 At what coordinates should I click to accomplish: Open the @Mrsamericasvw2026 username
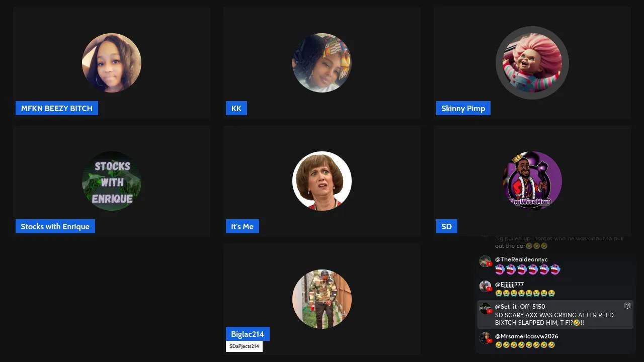pyautogui.click(x=526, y=336)
